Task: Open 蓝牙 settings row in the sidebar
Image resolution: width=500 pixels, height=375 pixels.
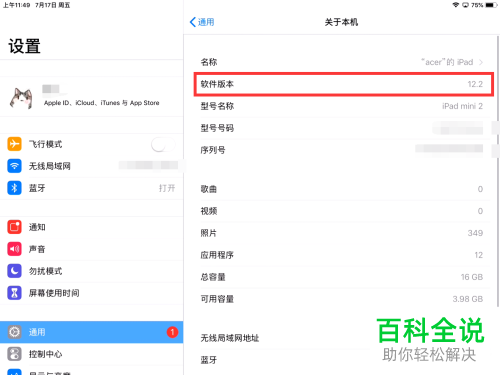Action: pos(92,188)
